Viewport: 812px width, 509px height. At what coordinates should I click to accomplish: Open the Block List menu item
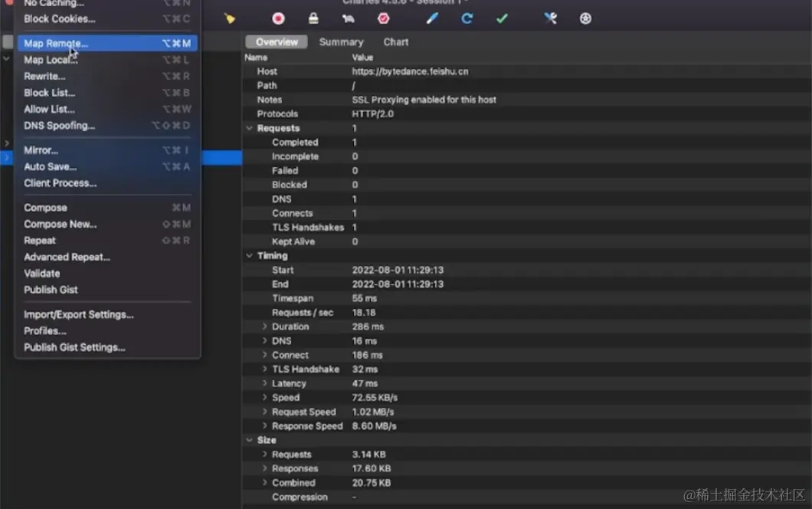click(x=107, y=93)
